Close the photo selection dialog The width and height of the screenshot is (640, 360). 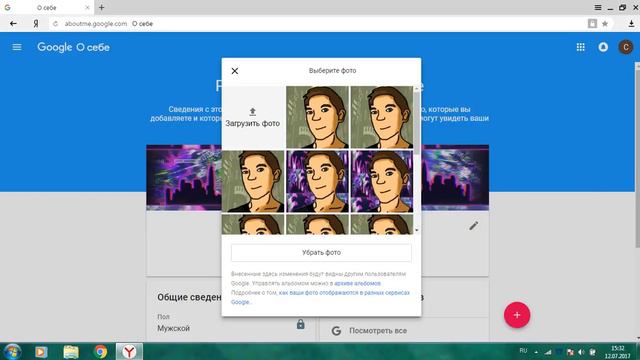click(x=235, y=71)
